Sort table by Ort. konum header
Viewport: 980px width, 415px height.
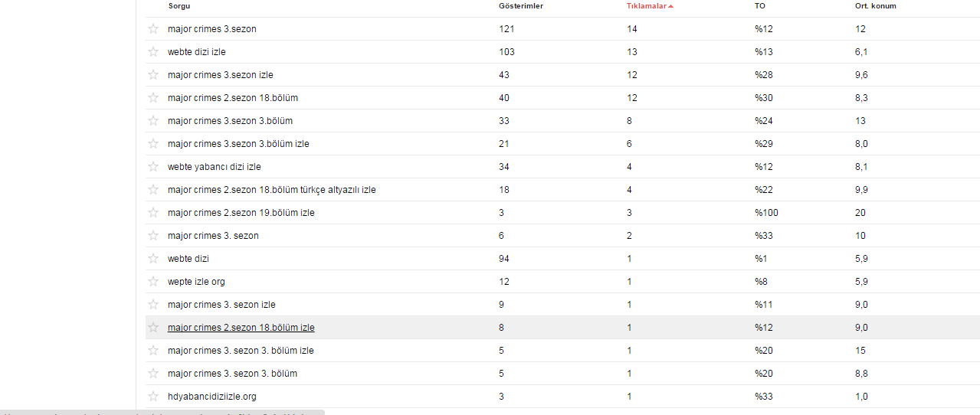876,6
